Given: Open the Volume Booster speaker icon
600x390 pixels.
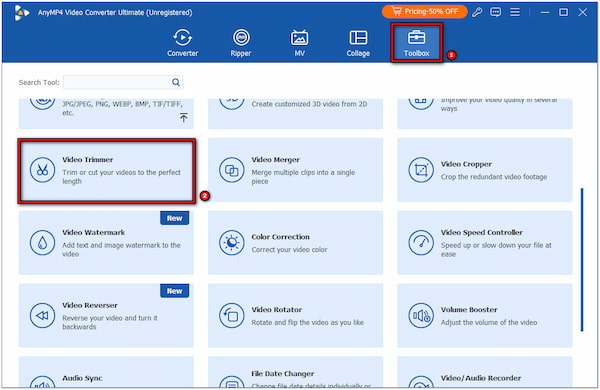Looking at the screenshot, I should tap(421, 315).
